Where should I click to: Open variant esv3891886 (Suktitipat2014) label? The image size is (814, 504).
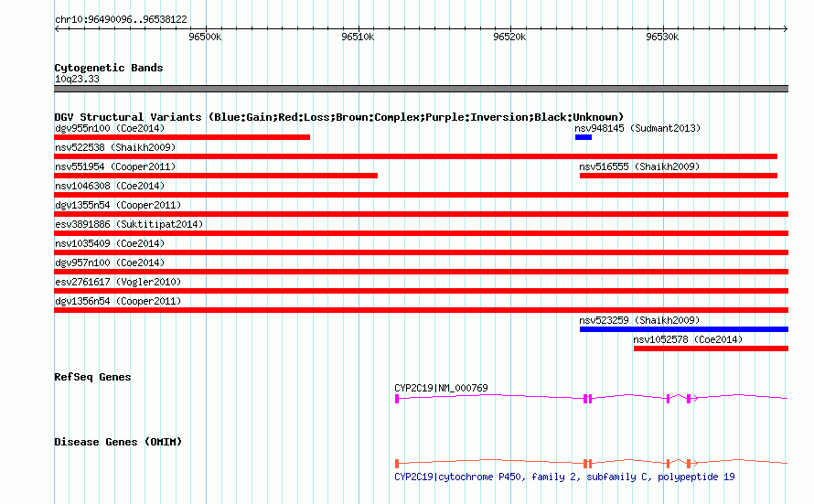[129, 224]
